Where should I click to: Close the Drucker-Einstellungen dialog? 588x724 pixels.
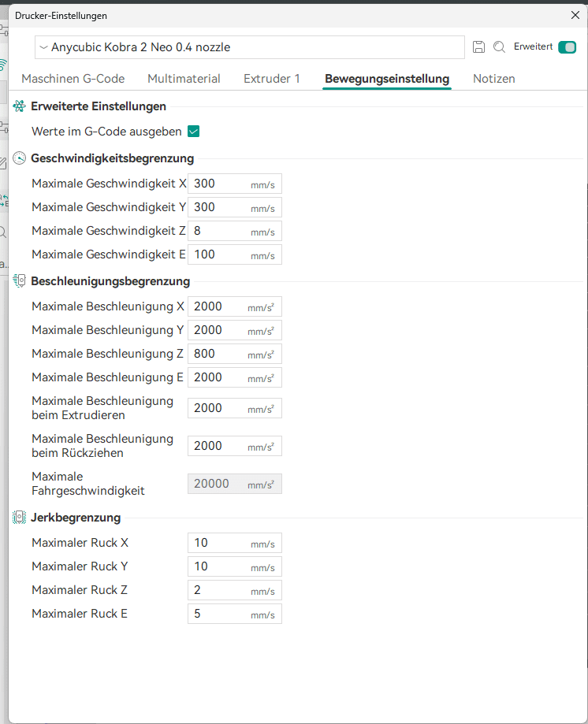click(575, 15)
